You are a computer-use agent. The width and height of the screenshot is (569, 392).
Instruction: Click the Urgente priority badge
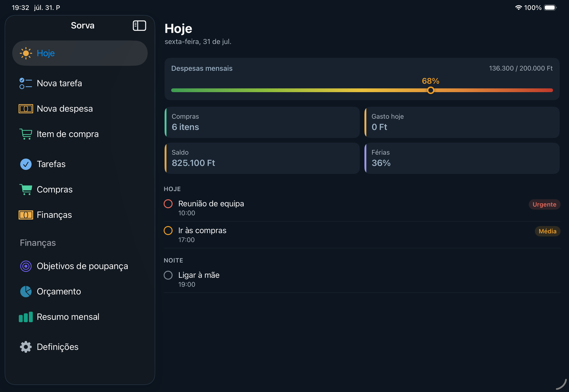click(544, 204)
